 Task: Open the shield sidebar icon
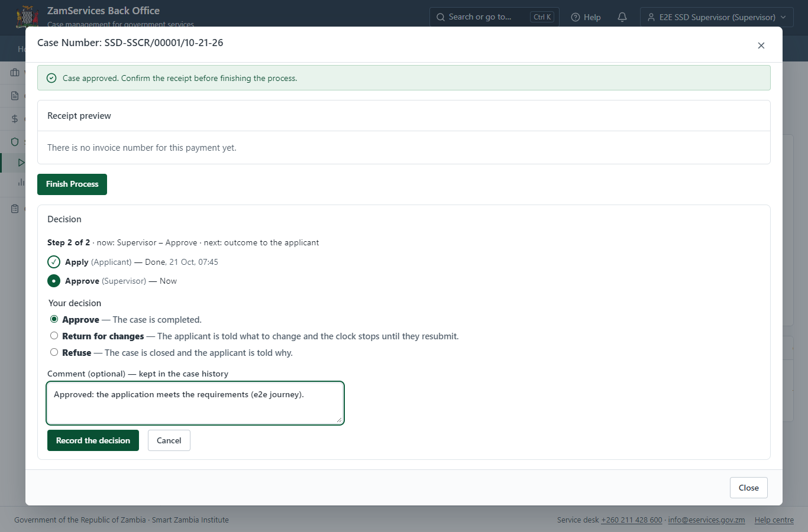pyautogui.click(x=15, y=142)
